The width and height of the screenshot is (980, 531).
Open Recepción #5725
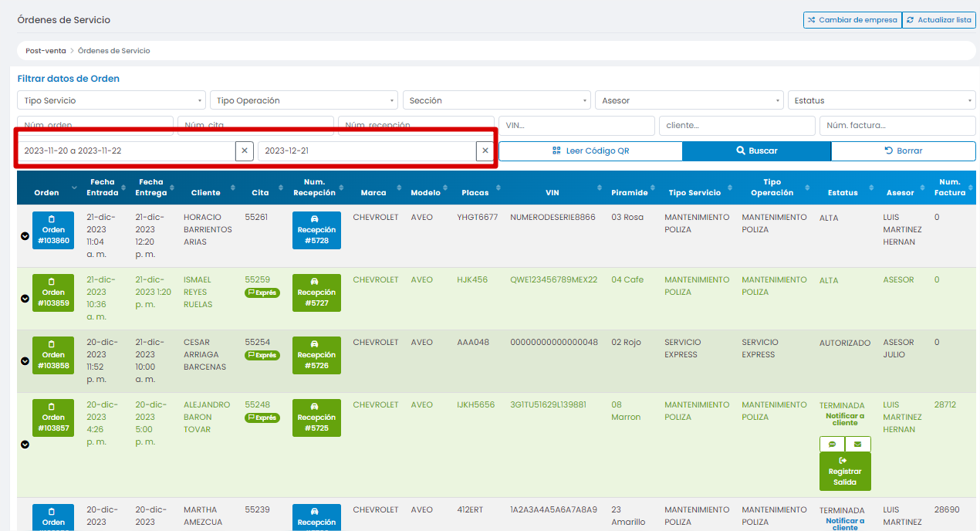pos(316,418)
